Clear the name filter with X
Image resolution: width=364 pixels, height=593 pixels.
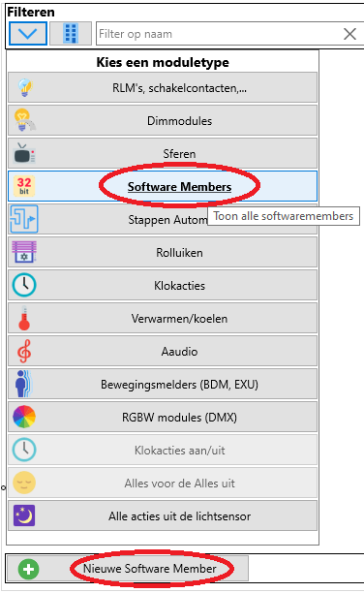350,34
